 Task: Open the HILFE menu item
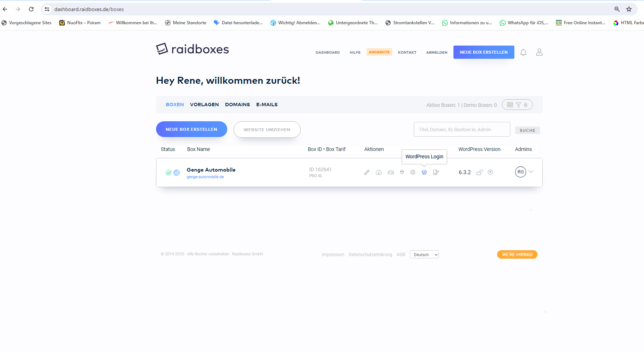coord(355,53)
